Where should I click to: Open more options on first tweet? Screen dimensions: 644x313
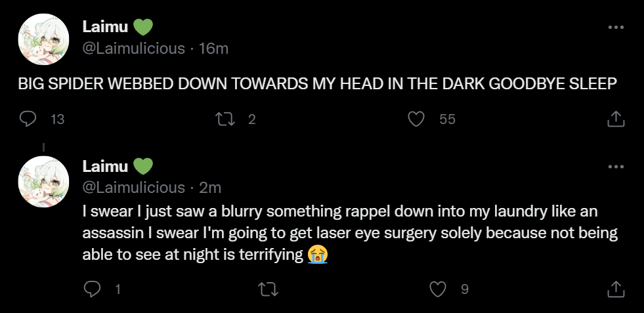point(615,28)
